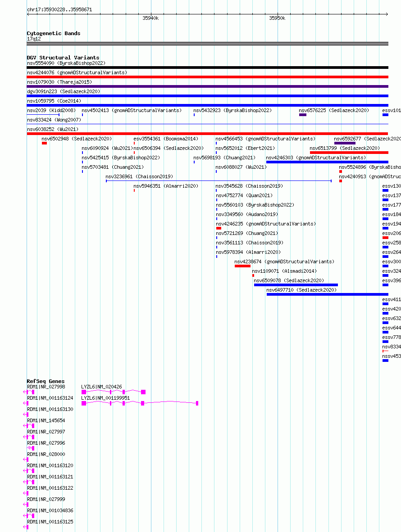The image size is (401, 532).
Task: Click the nsv1079030 (Thareja2015) label
Action: [x=59, y=82]
